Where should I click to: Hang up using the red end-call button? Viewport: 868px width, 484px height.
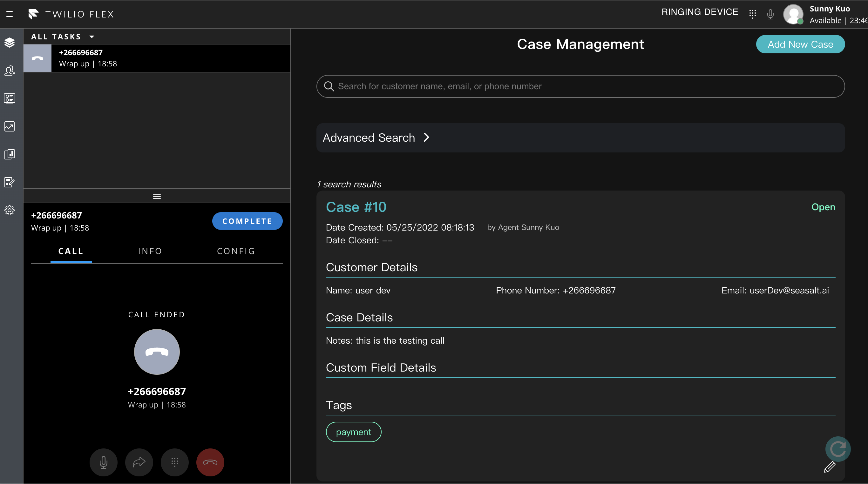[x=210, y=462]
